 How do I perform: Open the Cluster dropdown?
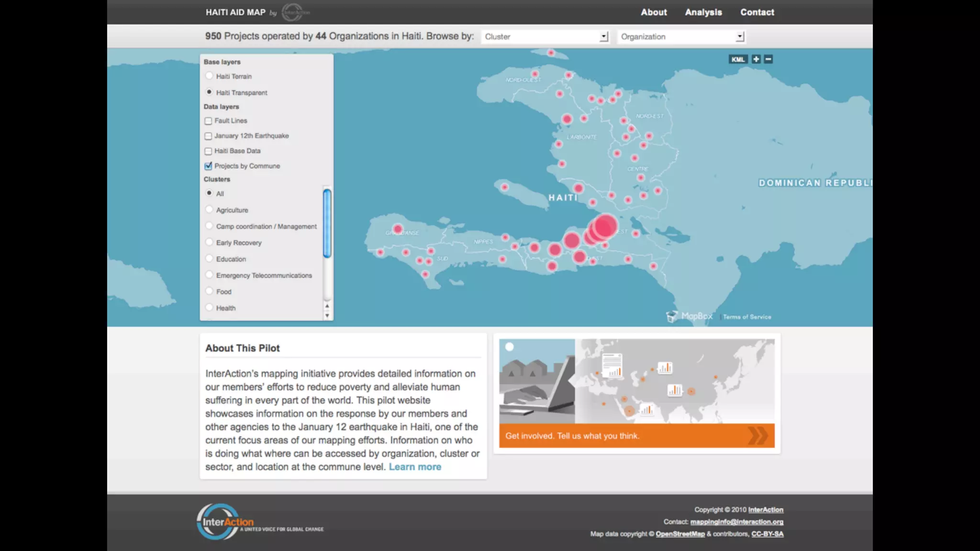[545, 37]
